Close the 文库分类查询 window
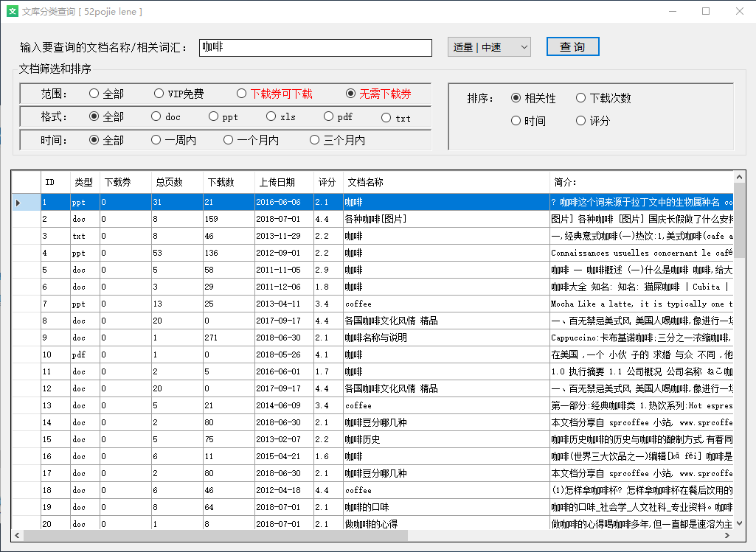The image size is (756, 552). click(740, 11)
